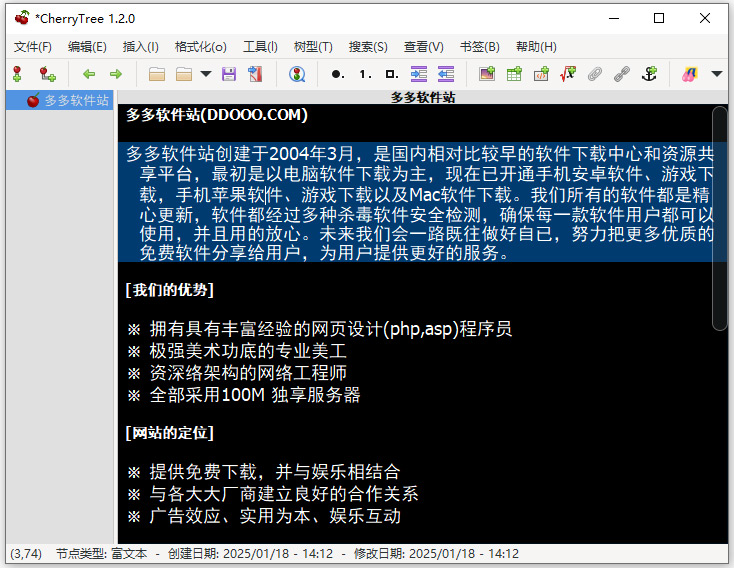Open the 搜索(S) menu
734x568 pixels.
pos(368,47)
